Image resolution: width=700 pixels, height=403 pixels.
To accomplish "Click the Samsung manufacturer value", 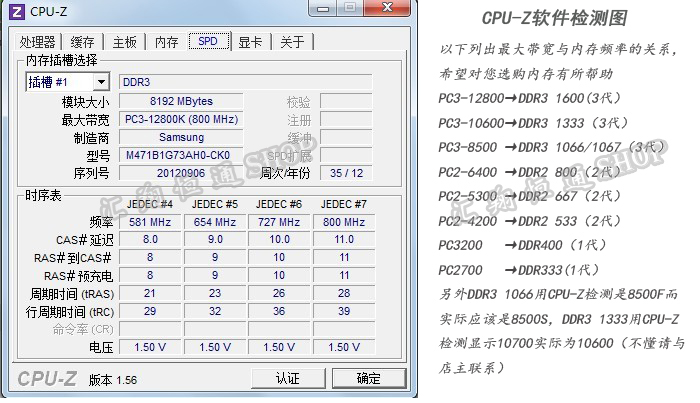I will point(181,137).
